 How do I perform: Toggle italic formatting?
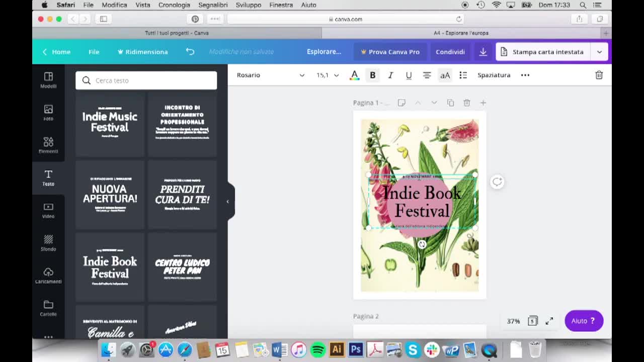(x=390, y=75)
